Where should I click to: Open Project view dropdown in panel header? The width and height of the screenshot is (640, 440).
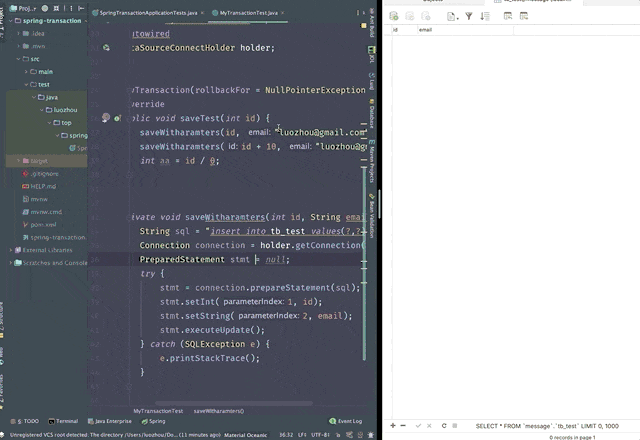[x=24, y=8]
